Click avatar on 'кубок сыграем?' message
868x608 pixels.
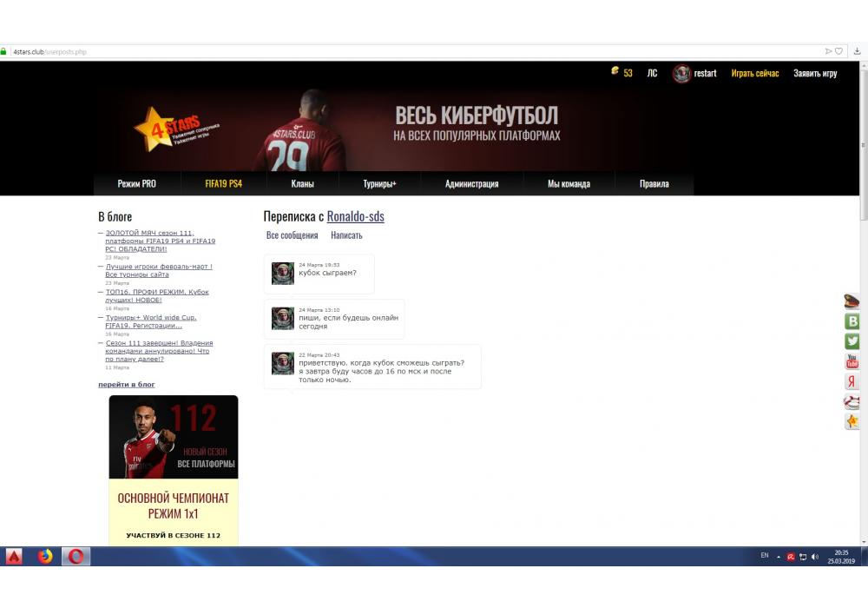[283, 274]
